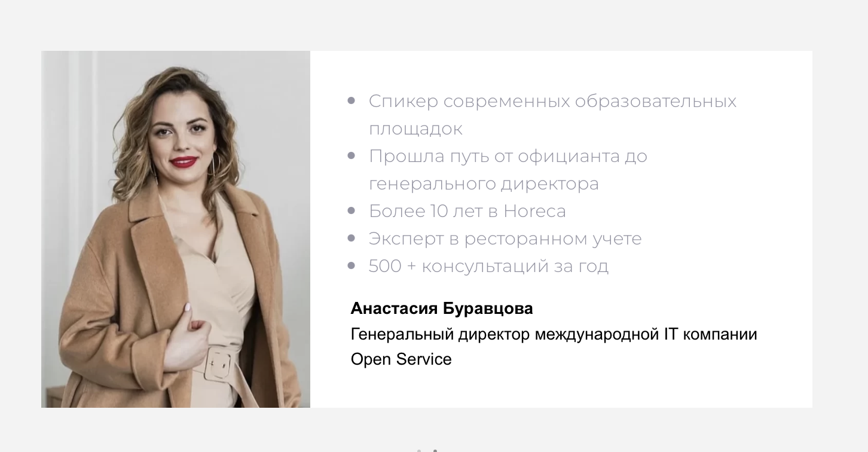Select the darker carousel dot at the bottom

click(435, 450)
